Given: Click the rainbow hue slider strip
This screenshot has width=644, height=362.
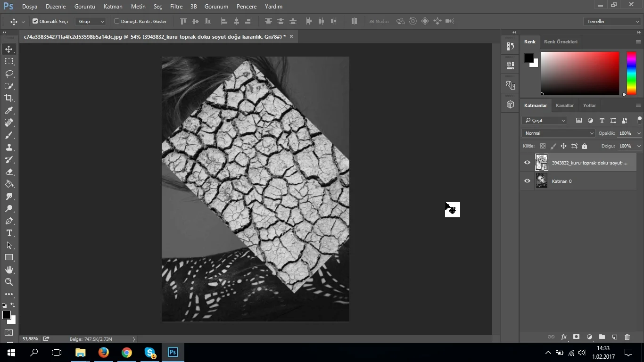Looking at the screenshot, I should (x=631, y=73).
